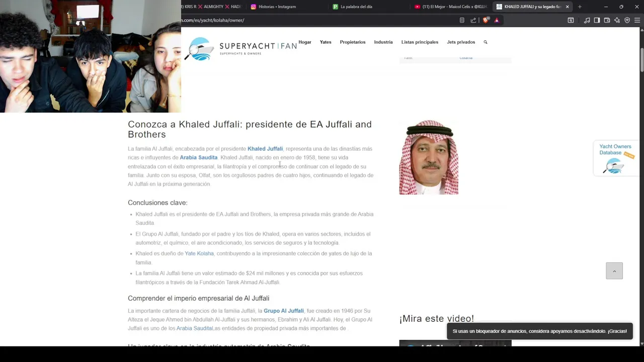Screen dimensions: 644x362
Task: Open the Leo AI sparkle icon
Action: 617,20
